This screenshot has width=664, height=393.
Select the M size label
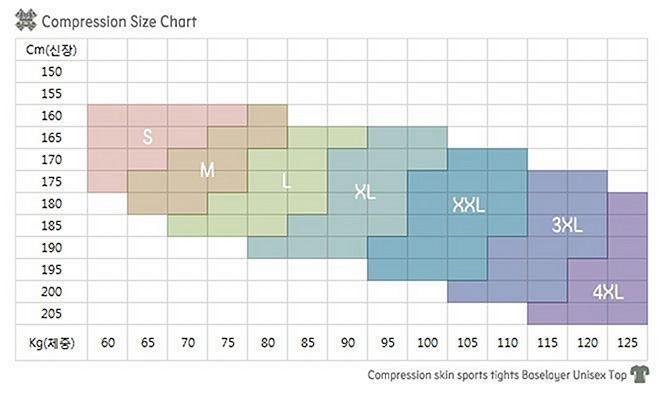pos(207,170)
